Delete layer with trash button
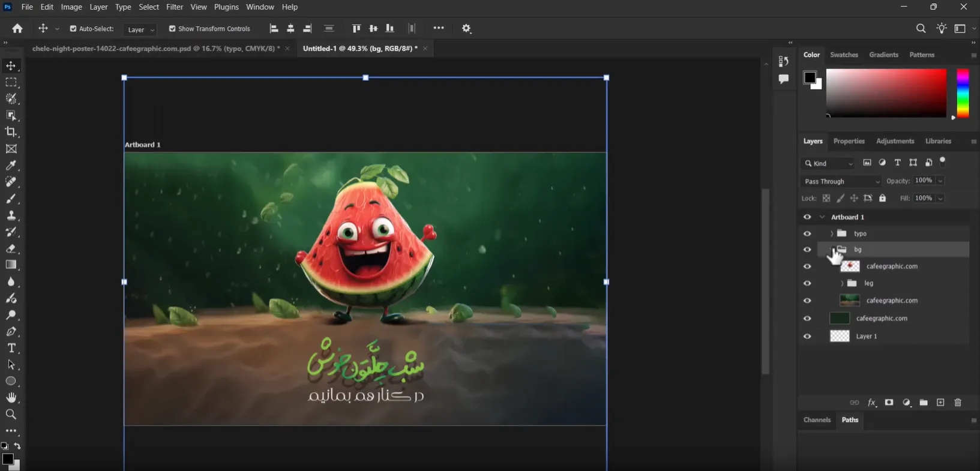Image resolution: width=980 pixels, height=471 pixels. (x=958, y=403)
